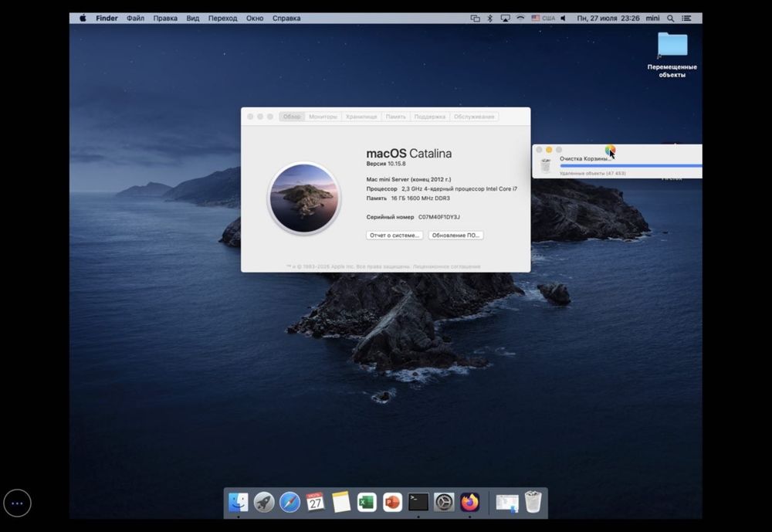Open the minimized window thumbnail in Dock
This screenshot has width=772, height=532.
coord(507,503)
